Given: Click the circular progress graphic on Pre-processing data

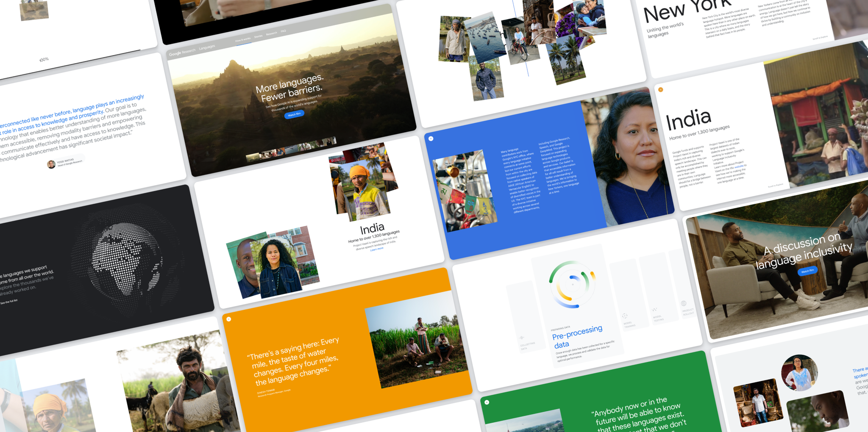Looking at the screenshot, I should [572, 285].
